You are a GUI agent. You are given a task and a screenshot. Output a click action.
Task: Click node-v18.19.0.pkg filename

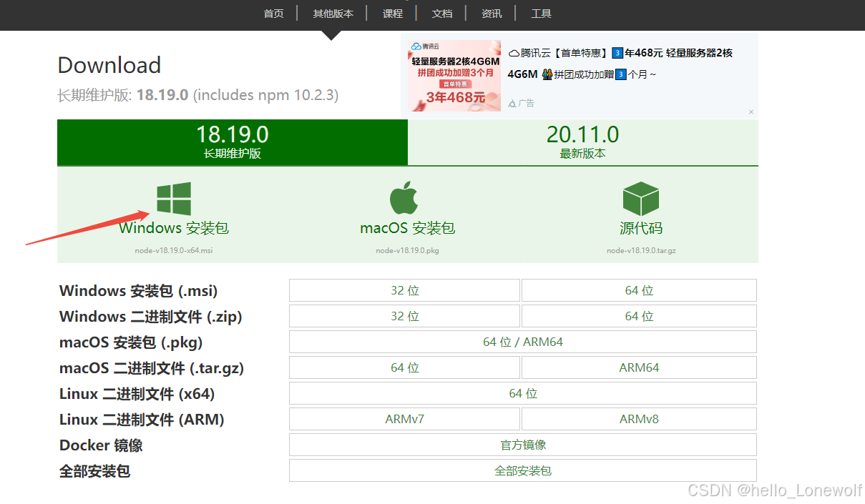tap(407, 251)
